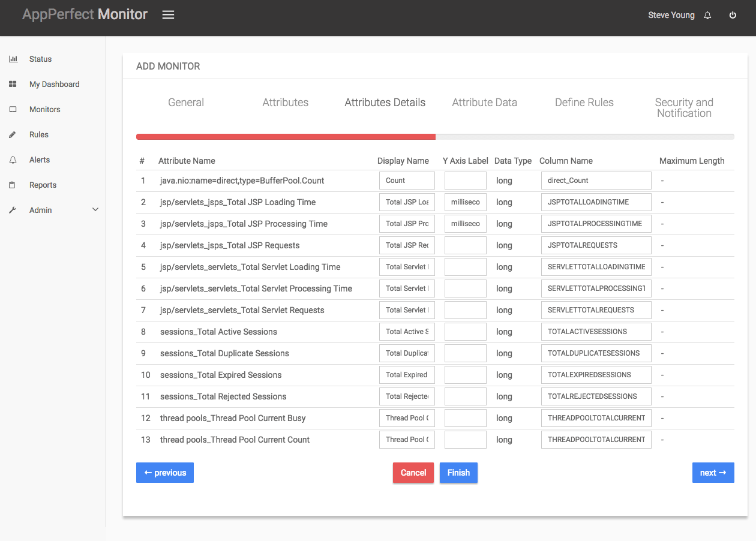Cancel the Add Monitor wizard
The image size is (756, 541).
click(x=413, y=473)
